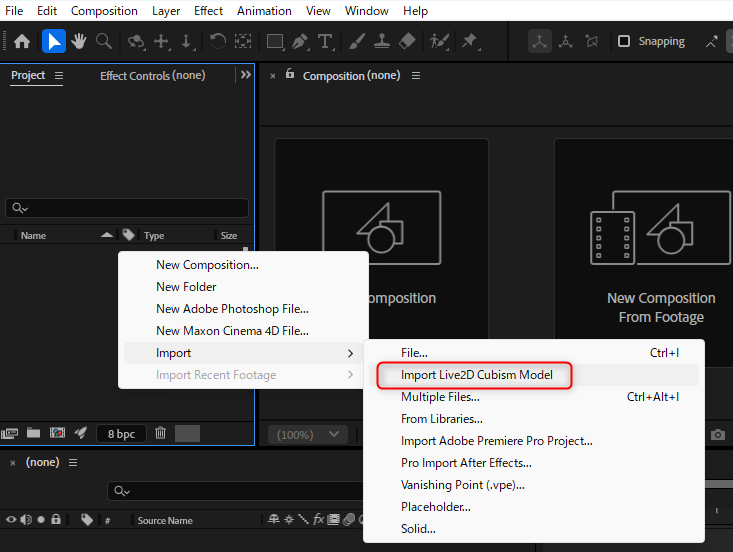Screen dimensions: 733x552
Task: Toggle the Composition viewer lock icon
Action: (290, 74)
